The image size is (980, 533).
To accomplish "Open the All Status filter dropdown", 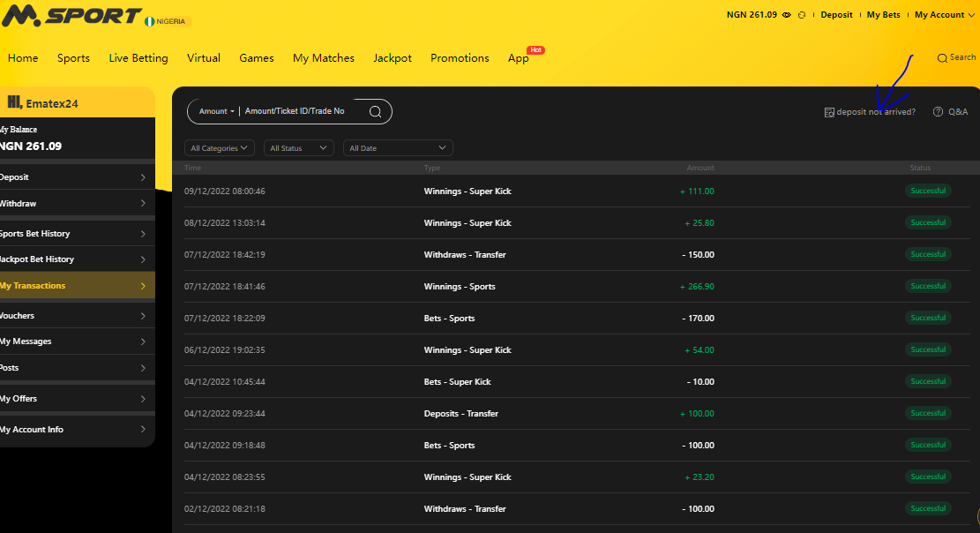I will click(298, 148).
